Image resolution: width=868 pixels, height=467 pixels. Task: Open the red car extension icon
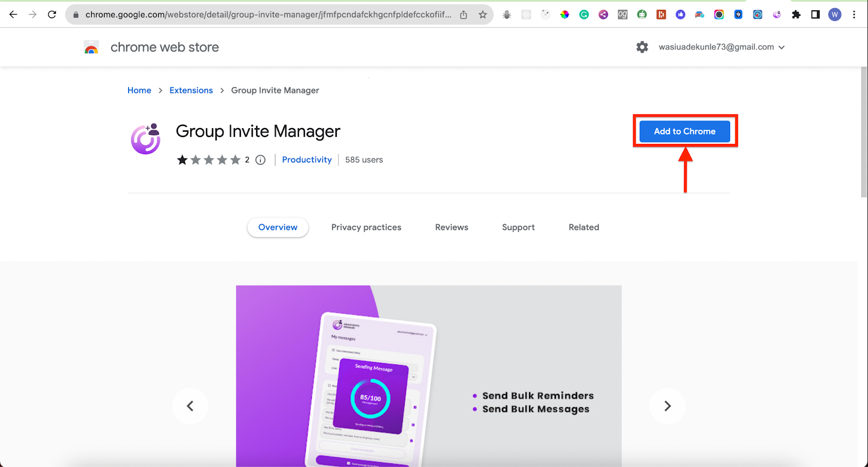point(700,15)
